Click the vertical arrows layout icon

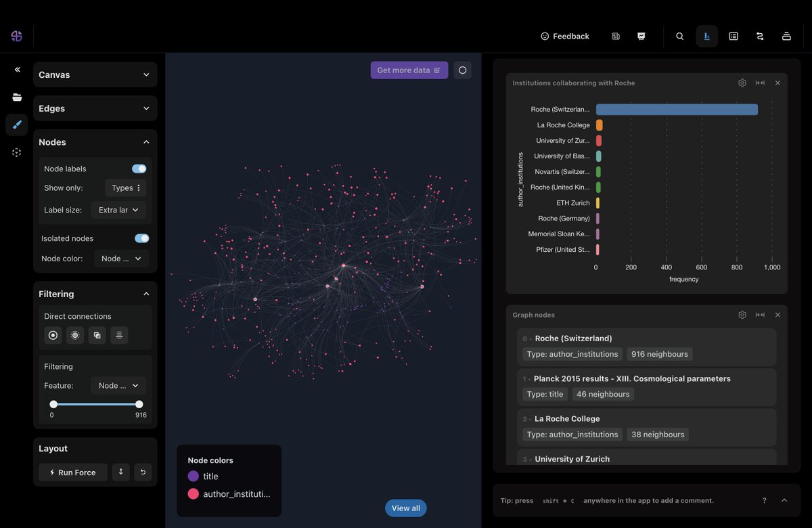coord(120,472)
